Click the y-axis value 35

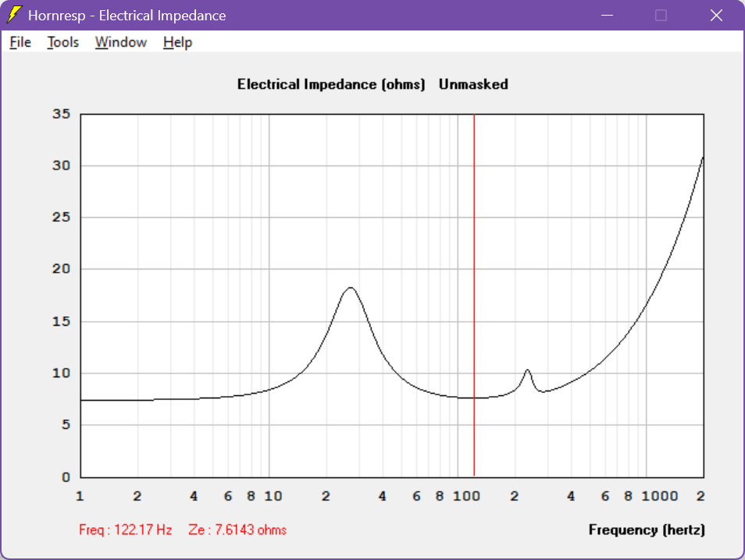coord(61,114)
